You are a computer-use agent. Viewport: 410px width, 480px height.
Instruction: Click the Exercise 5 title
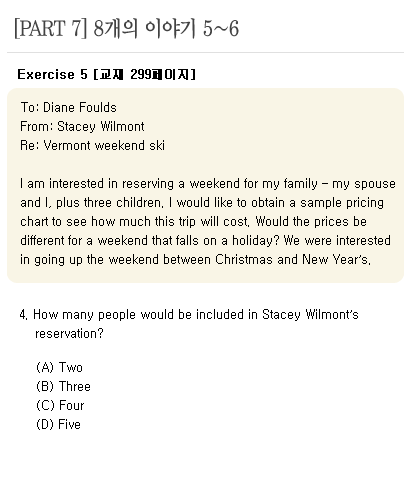click(x=106, y=74)
